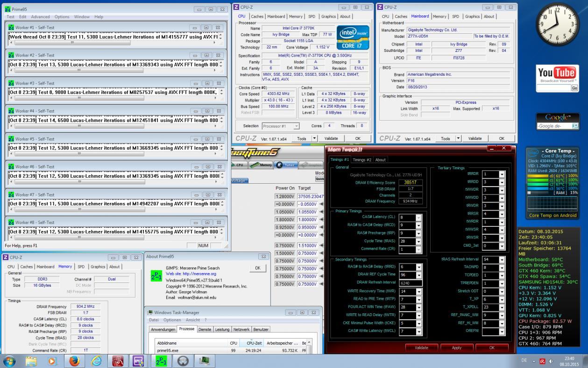Screen dimensions: 588x368
Task: Open Windows Explorer from the taskbar
Action: (x=31, y=361)
